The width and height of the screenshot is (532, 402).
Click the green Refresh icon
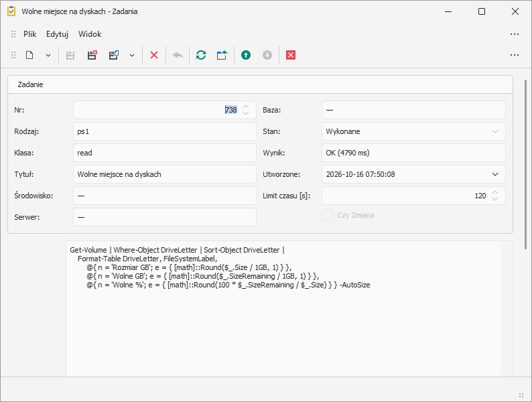[201, 55]
